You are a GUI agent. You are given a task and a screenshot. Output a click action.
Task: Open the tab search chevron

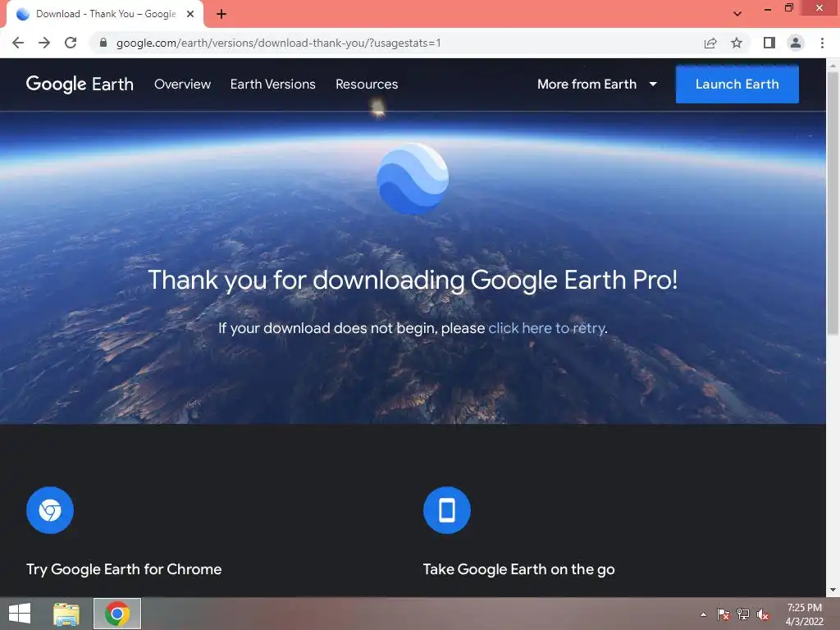pos(737,14)
